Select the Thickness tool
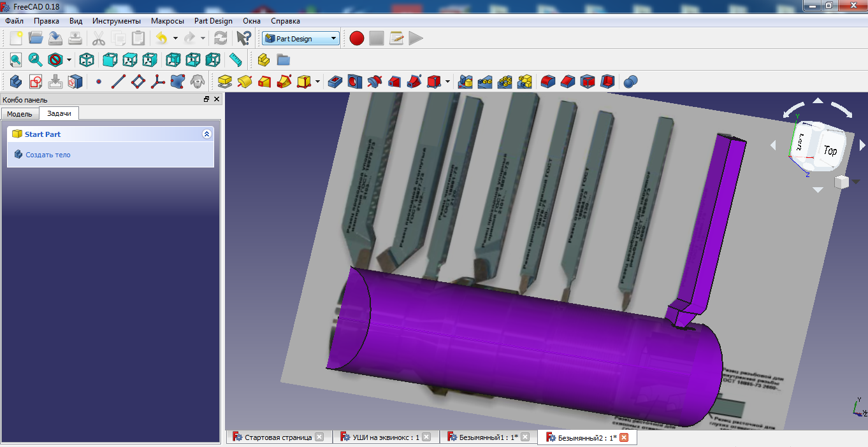 607,82
